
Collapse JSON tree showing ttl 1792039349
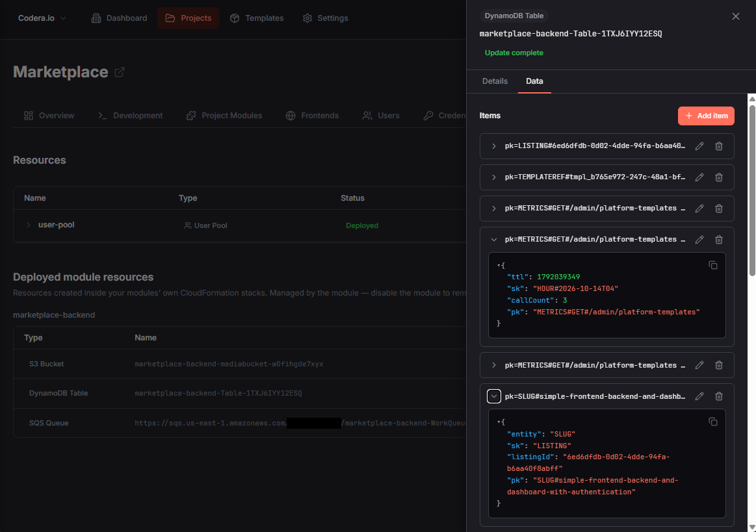point(499,266)
